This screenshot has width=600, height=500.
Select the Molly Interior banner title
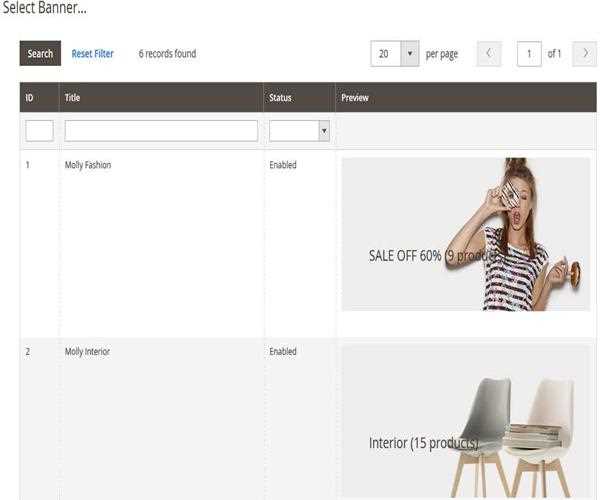(87, 352)
